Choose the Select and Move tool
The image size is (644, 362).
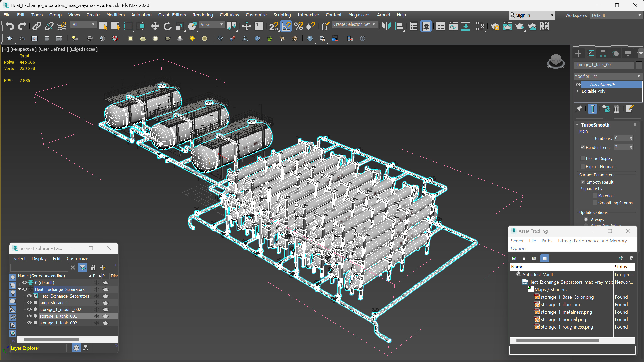(x=155, y=26)
